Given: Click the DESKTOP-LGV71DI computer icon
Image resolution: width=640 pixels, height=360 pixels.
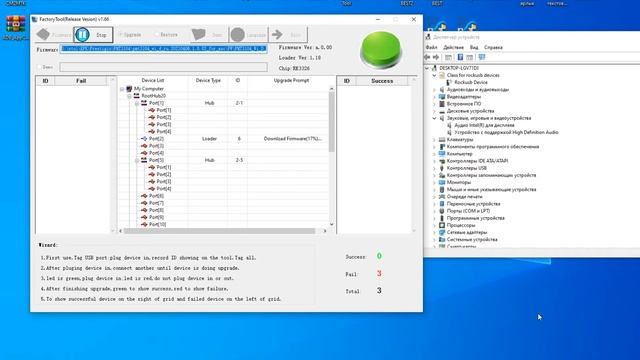Looking at the screenshot, I should (434, 68).
